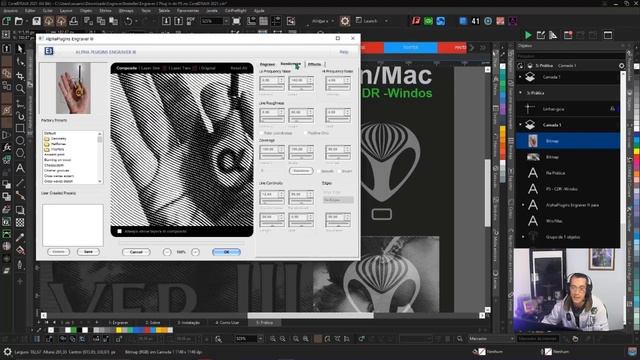640x360 pixels.
Task: Toggle the Invert checkbox in Coverage section
Action: coord(339,171)
